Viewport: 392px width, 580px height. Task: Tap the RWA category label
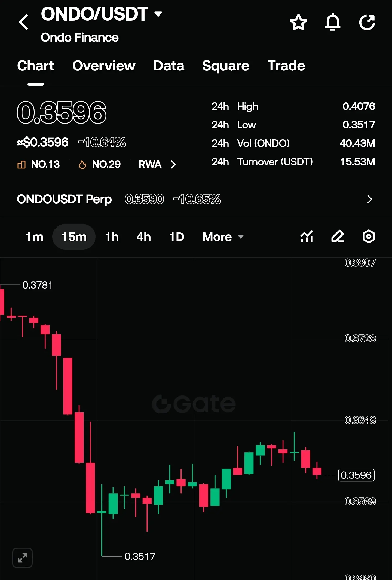click(x=150, y=164)
